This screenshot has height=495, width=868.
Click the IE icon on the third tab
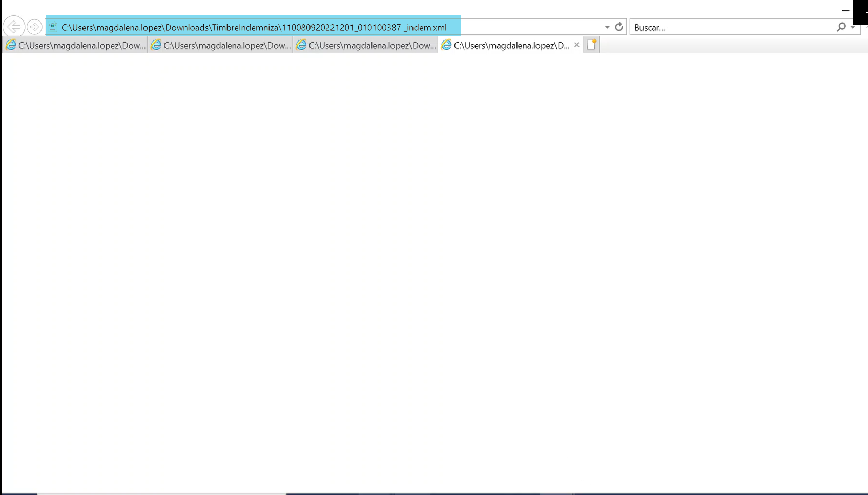[301, 45]
